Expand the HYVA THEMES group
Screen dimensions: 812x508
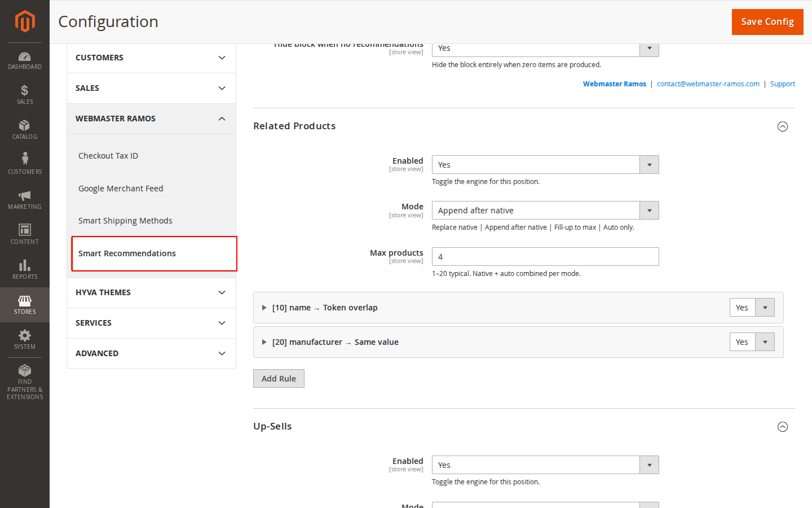click(151, 292)
